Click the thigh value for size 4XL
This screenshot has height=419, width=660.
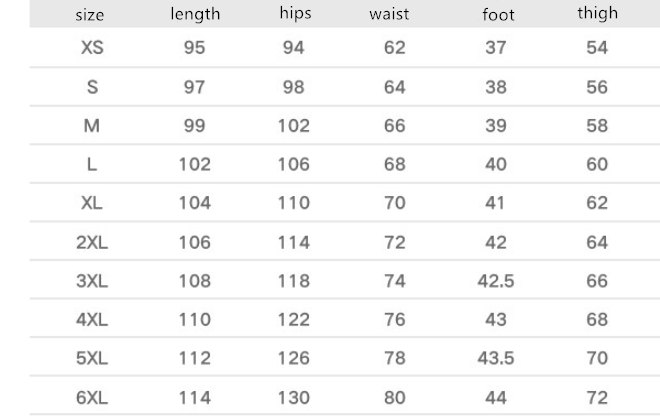(597, 318)
